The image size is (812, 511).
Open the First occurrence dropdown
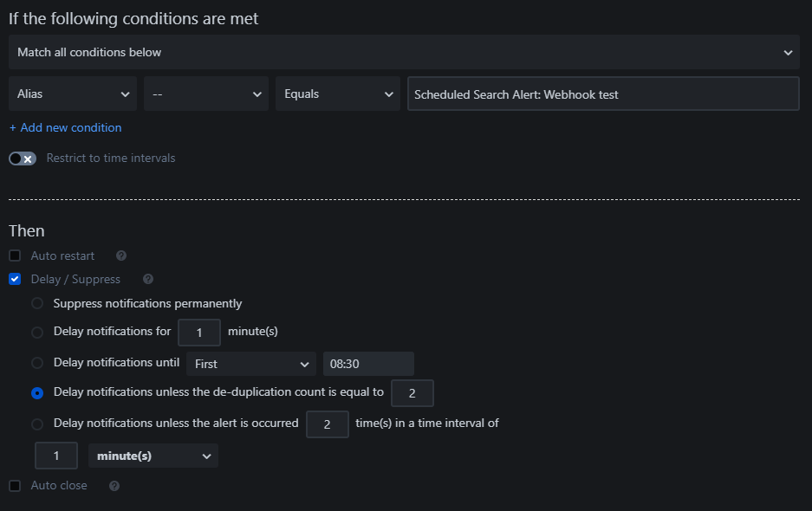tap(251, 365)
